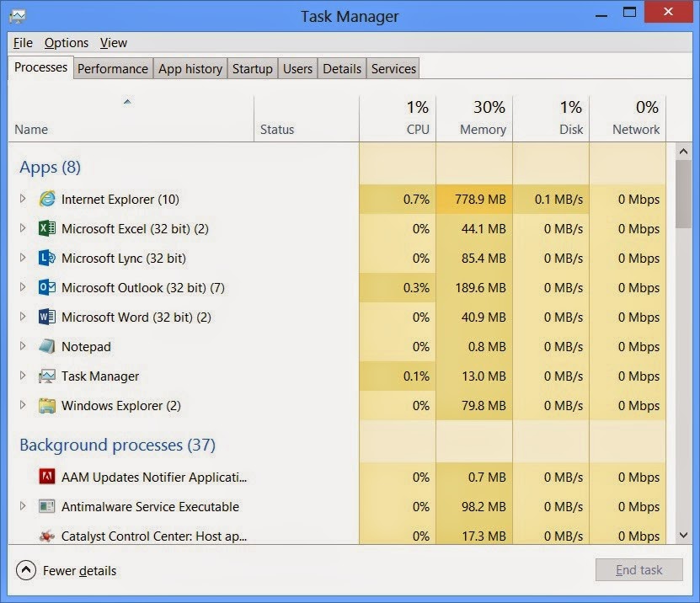Select the Microsoft Lync (32 bit) name
The width and height of the screenshot is (700, 603).
point(124,258)
